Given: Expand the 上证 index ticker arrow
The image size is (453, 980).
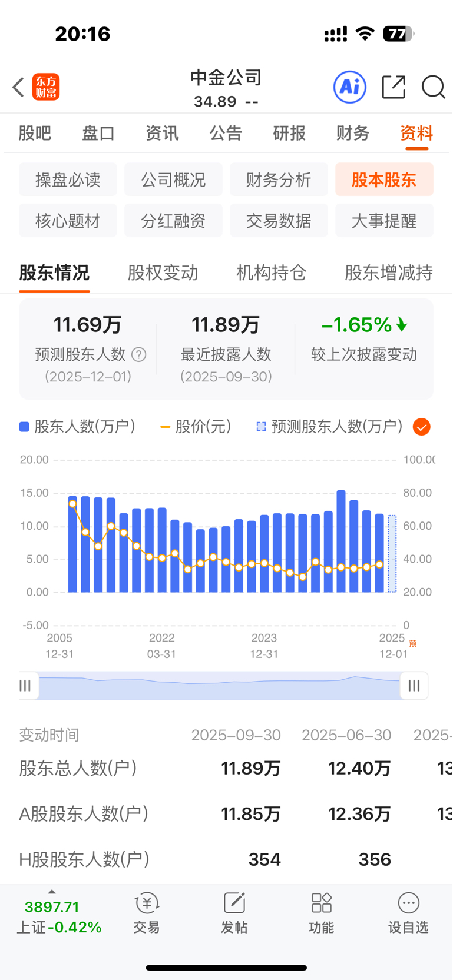Looking at the screenshot, I should pos(52,892).
